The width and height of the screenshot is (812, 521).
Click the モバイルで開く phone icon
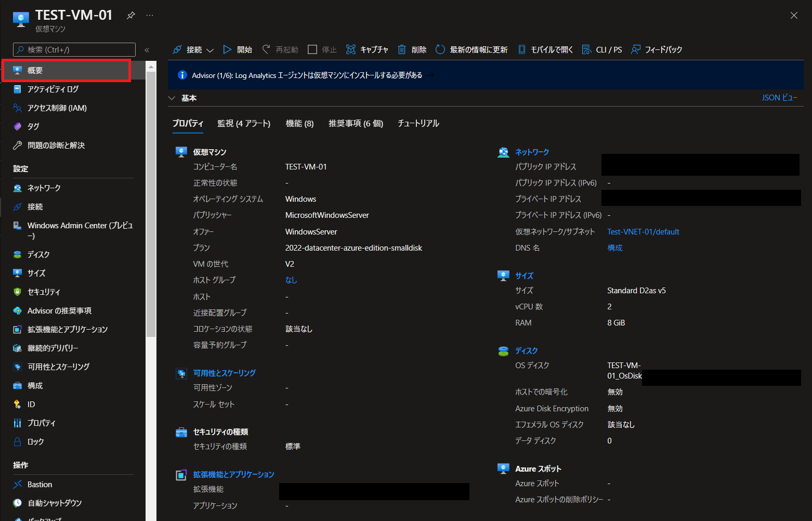click(x=521, y=49)
